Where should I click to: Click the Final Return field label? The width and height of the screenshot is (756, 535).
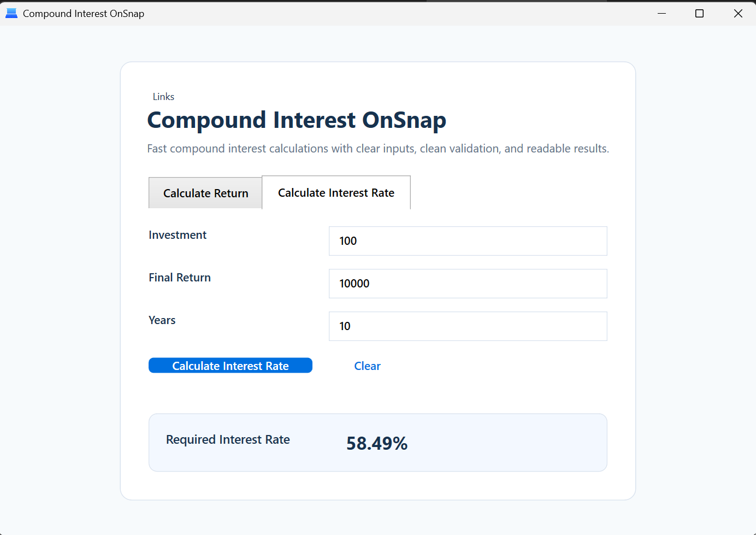click(x=180, y=278)
